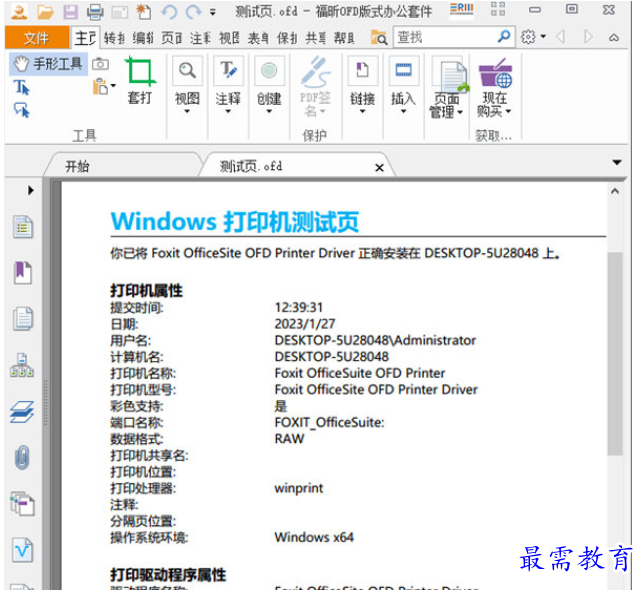Print the document using the printer icon
The height and width of the screenshot is (590, 641).
click(x=95, y=12)
